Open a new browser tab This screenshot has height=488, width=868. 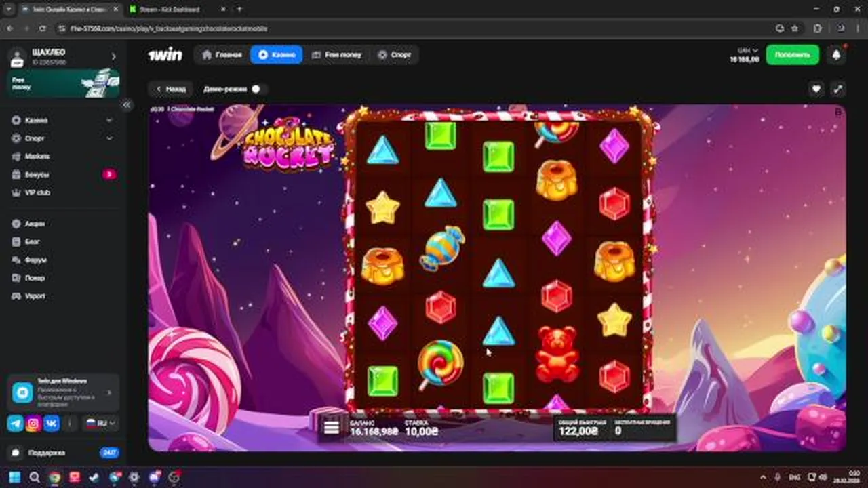click(239, 9)
